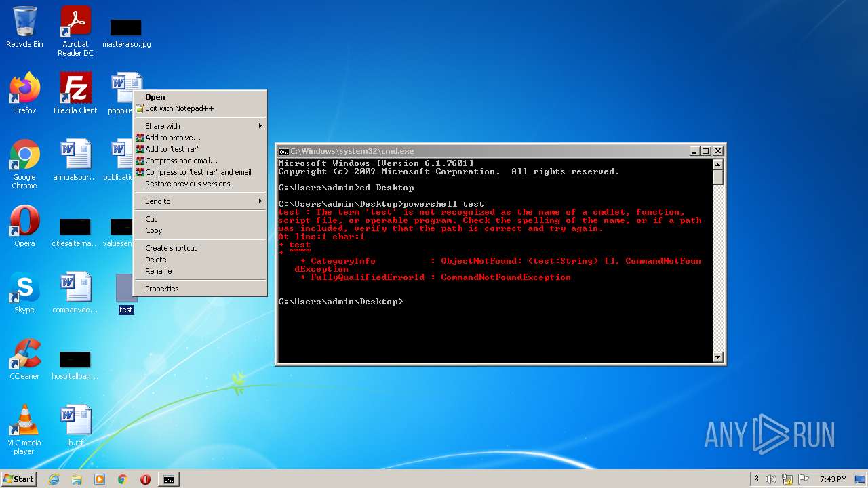
Task: Click the volume icon in system tray
Action: (771, 479)
